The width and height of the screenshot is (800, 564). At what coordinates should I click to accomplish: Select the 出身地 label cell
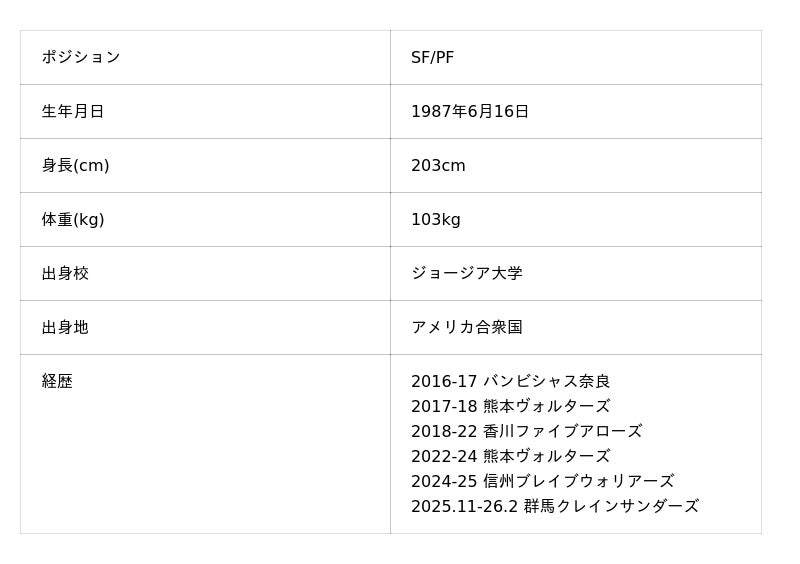(x=65, y=328)
